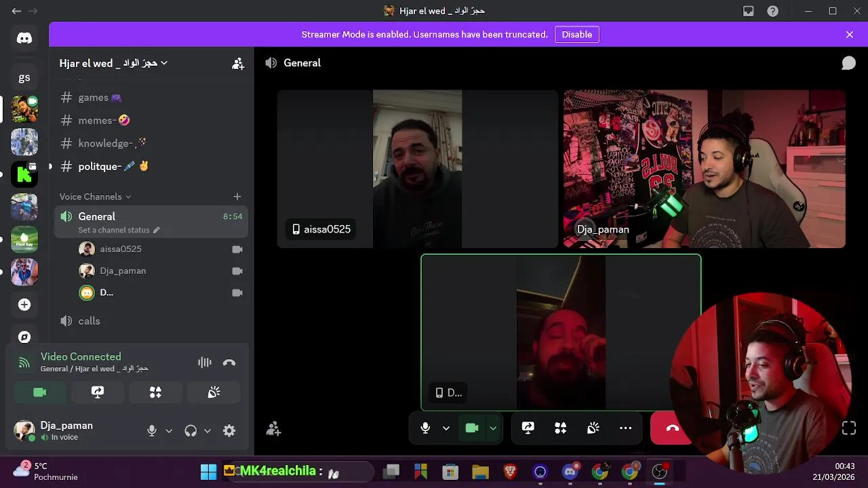This screenshot has width=868, height=488.
Task: Toggle camera in left panel
Action: click(x=40, y=392)
